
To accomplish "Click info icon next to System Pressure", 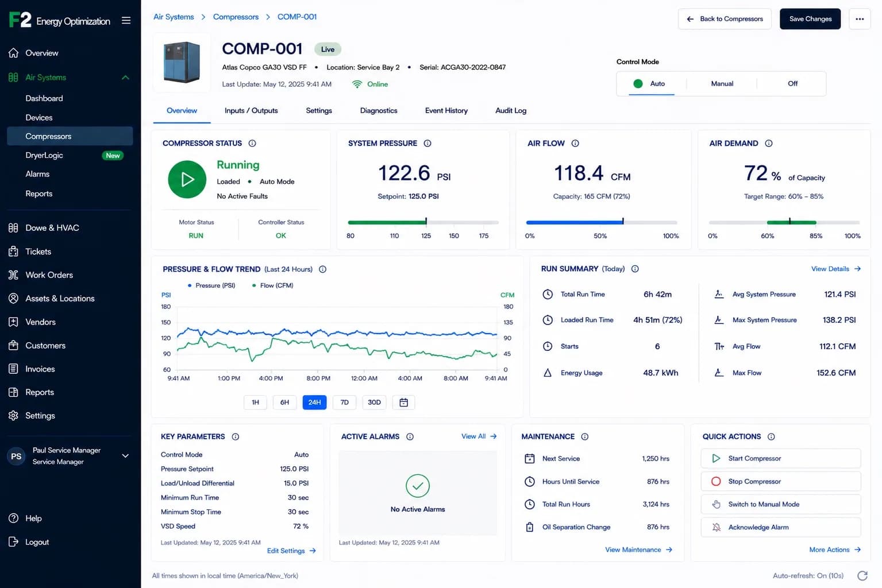I will 427,144.
